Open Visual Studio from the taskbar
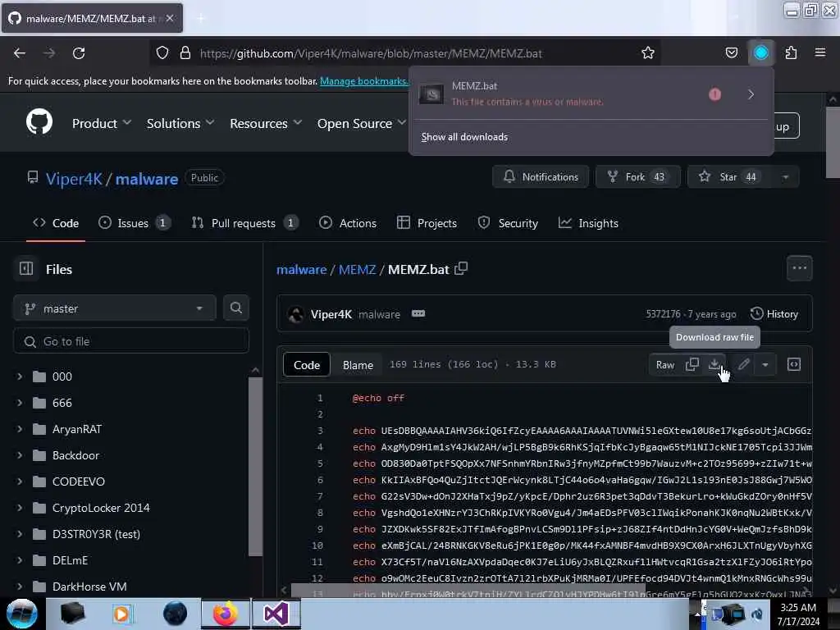This screenshot has height=630, width=840. [x=276, y=614]
